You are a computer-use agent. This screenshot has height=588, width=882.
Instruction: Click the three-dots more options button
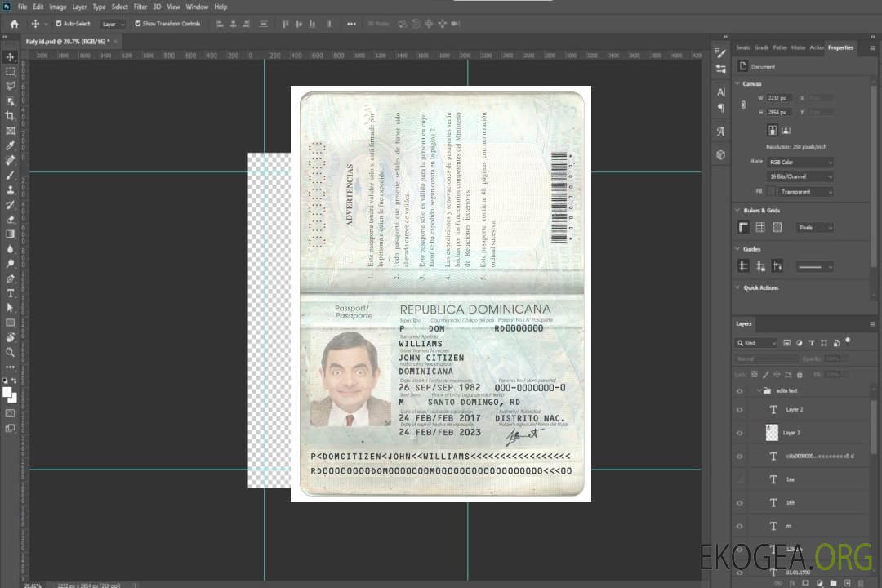[351, 24]
